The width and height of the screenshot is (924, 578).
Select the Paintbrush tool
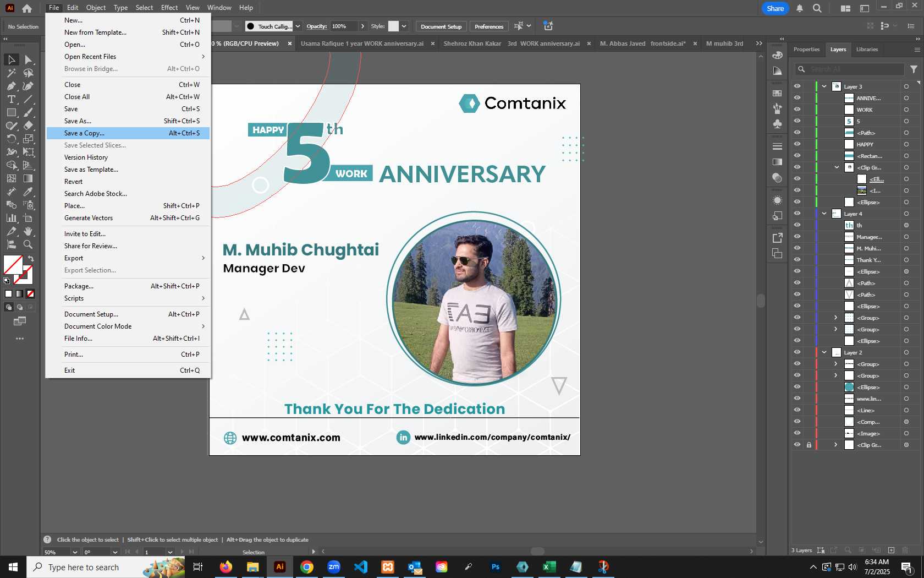pyautogui.click(x=29, y=112)
